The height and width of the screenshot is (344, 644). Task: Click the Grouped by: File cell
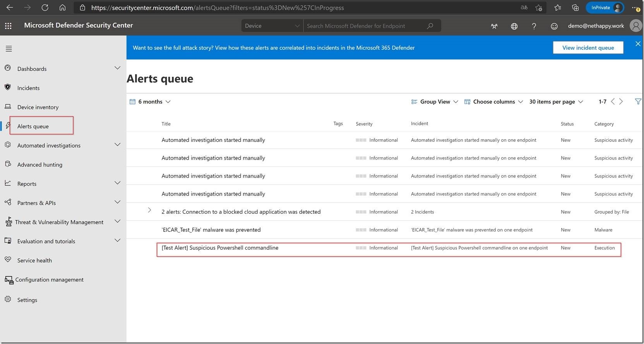[611, 212]
